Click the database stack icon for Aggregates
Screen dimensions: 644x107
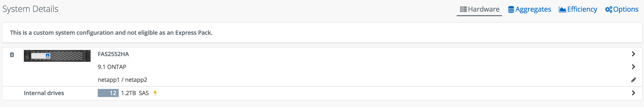(511, 10)
